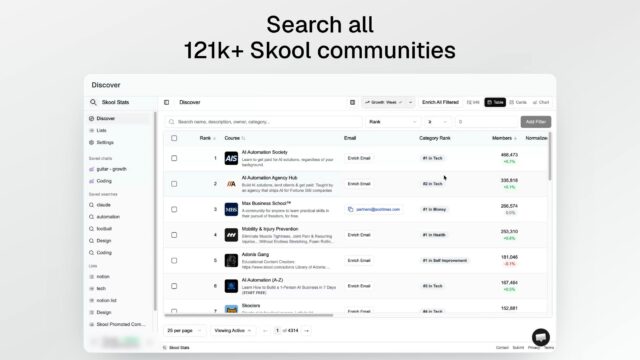This screenshot has height=360, width=640.
Task: Click the Info view option beside Table
Action: [x=473, y=102]
